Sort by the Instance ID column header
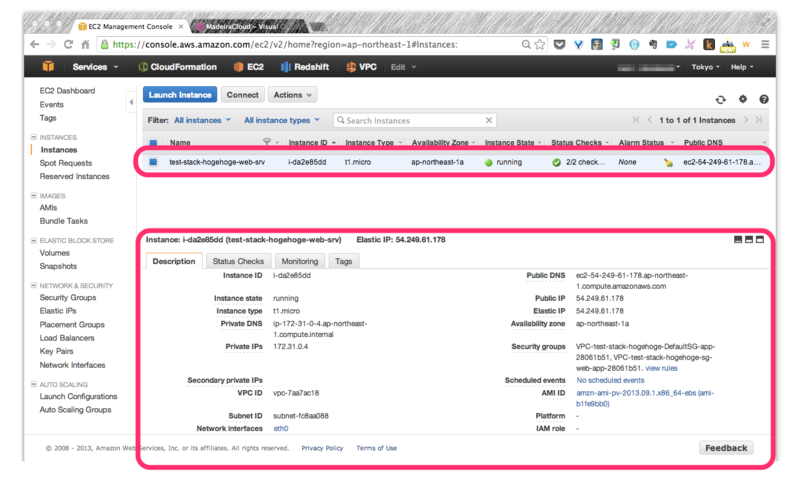This screenshot has height=498, width=800. 308,142
